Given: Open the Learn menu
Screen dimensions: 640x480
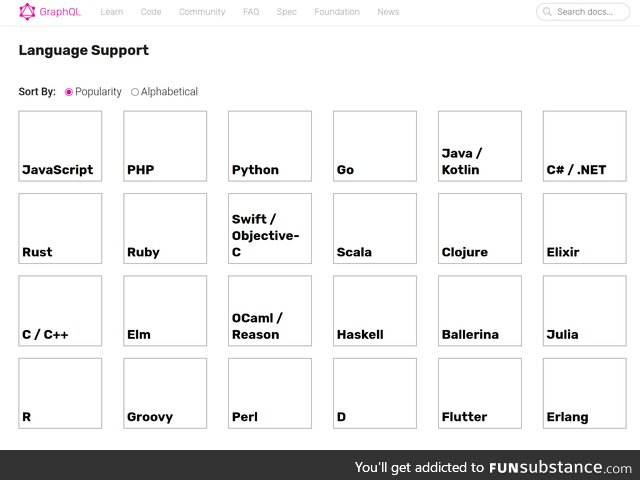Looking at the screenshot, I should click(x=111, y=12).
